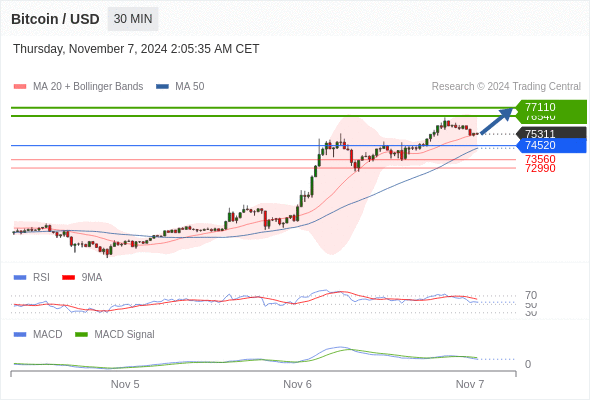
Task: Click the blue RSI legend swatch
Action: coord(20,278)
